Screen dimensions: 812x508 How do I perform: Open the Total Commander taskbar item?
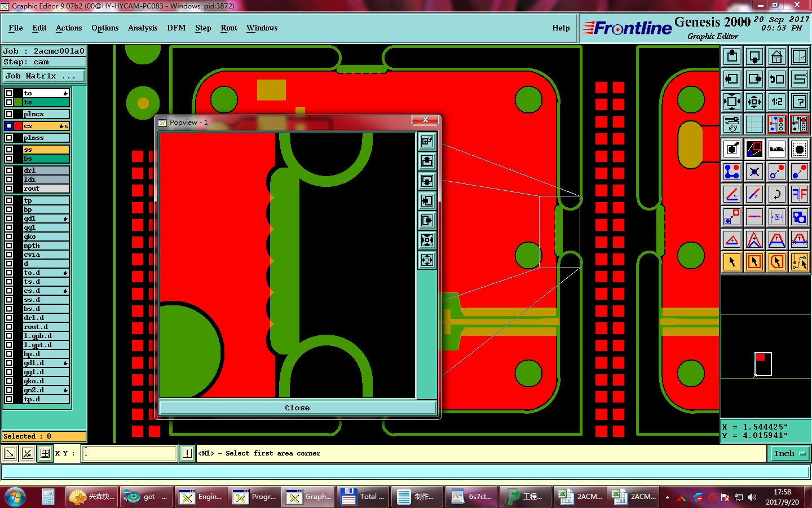click(364, 497)
